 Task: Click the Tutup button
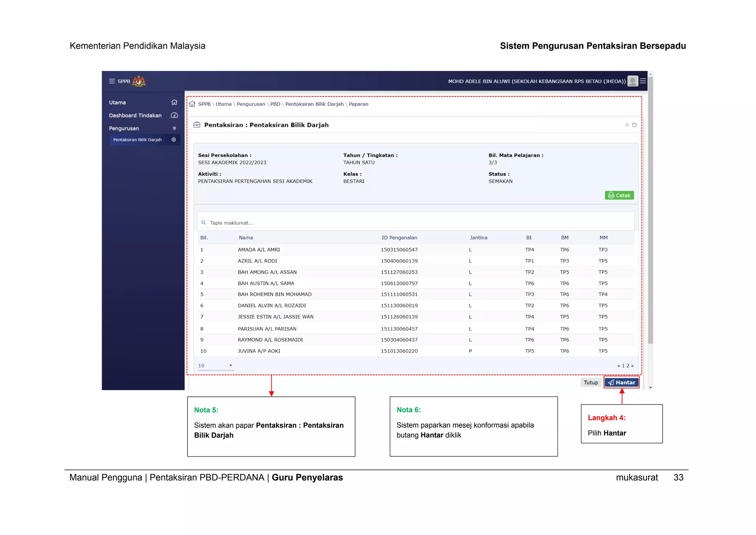click(591, 382)
